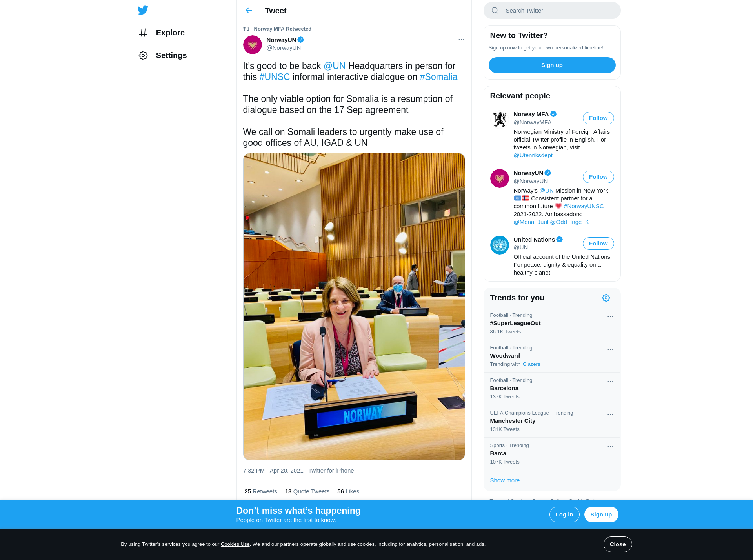Open more options for #SuperLeagueOut trend
This screenshot has width=753, height=560.
(610, 317)
